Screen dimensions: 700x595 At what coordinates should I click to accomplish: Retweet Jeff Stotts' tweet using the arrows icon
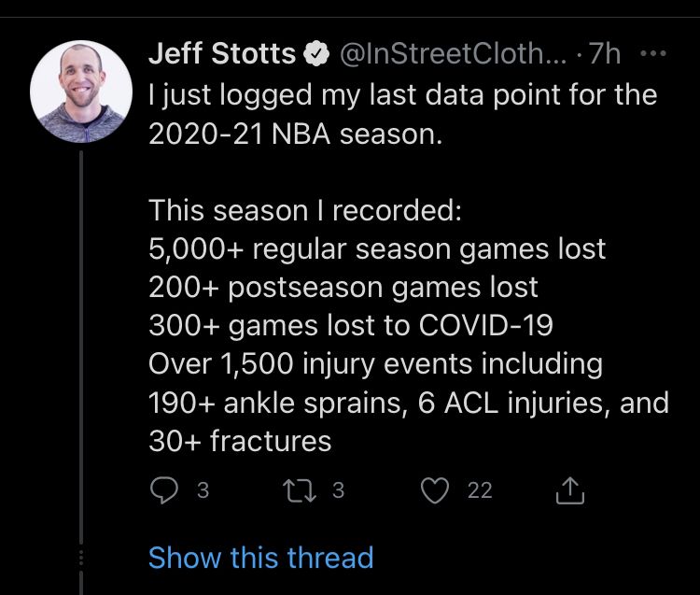coord(300,490)
